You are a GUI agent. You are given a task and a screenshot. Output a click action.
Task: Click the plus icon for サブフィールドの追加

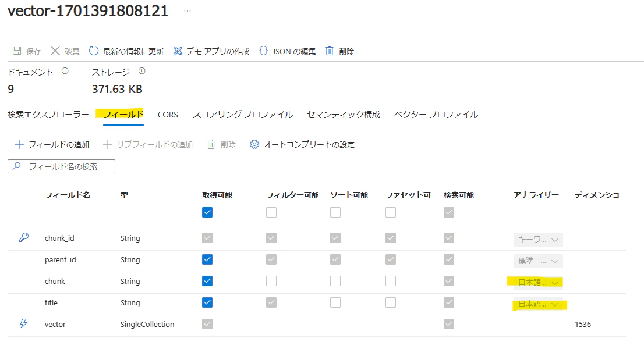(x=108, y=144)
